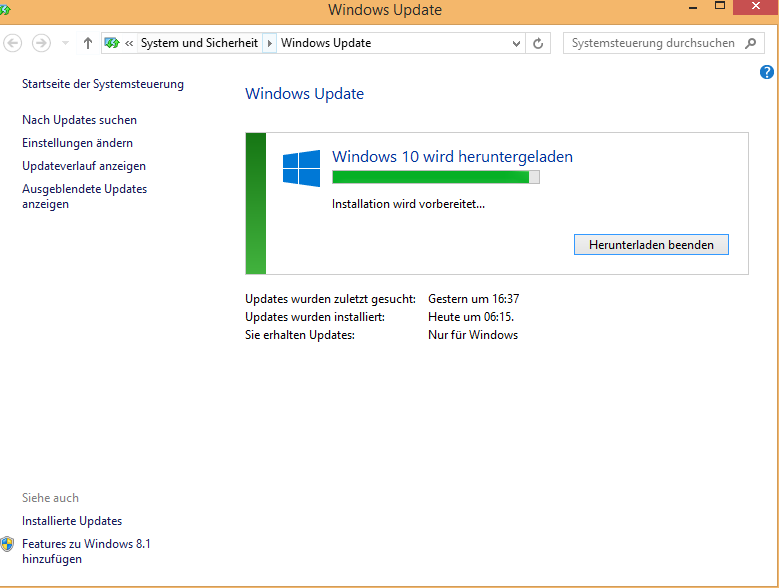Click Sie erhalten Updates label
The image size is (779, 588).
click(x=300, y=335)
